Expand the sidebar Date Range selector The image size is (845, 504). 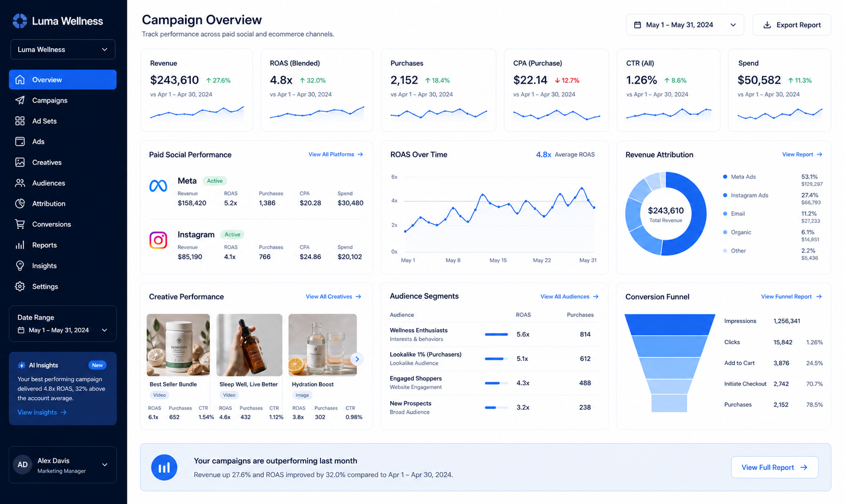62,330
